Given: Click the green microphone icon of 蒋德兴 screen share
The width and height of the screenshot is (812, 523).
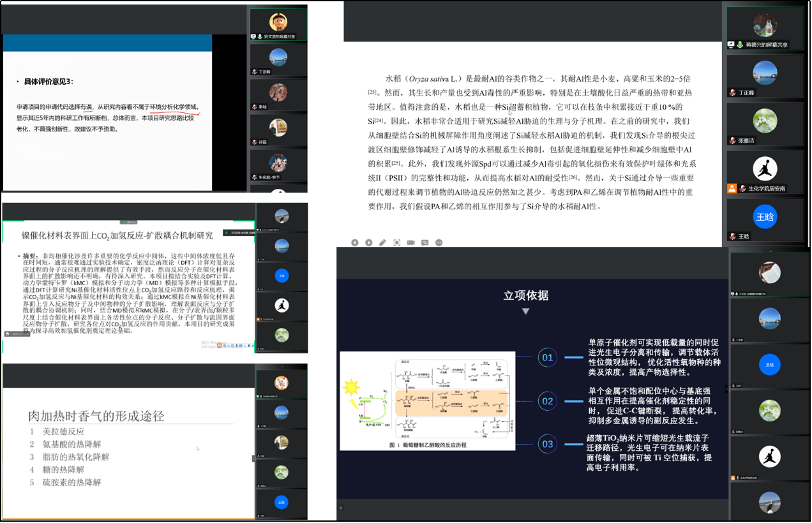Looking at the screenshot, I should coord(741,45).
